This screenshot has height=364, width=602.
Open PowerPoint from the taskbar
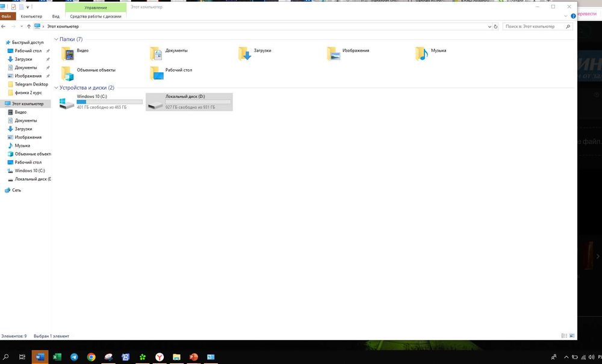click(x=193, y=357)
